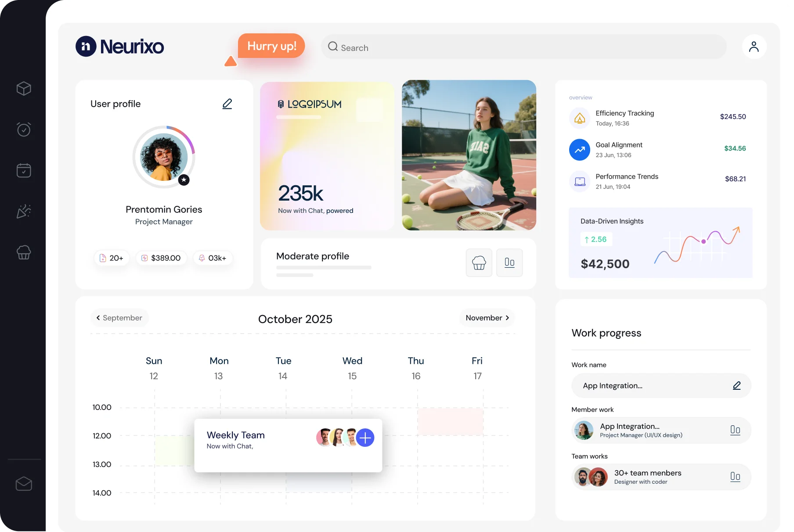This screenshot has width=794, height=532.
Task: Click the Neurixo logo
Action: click(120, 47)
